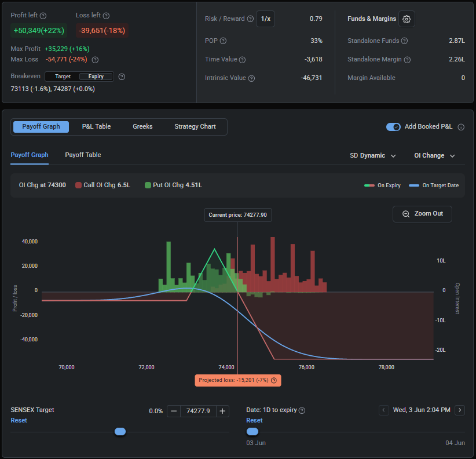Switch to the Payoff Graph main tab
Screen dimensions: 476x459
pyautogui.click(x=41, y=127)
